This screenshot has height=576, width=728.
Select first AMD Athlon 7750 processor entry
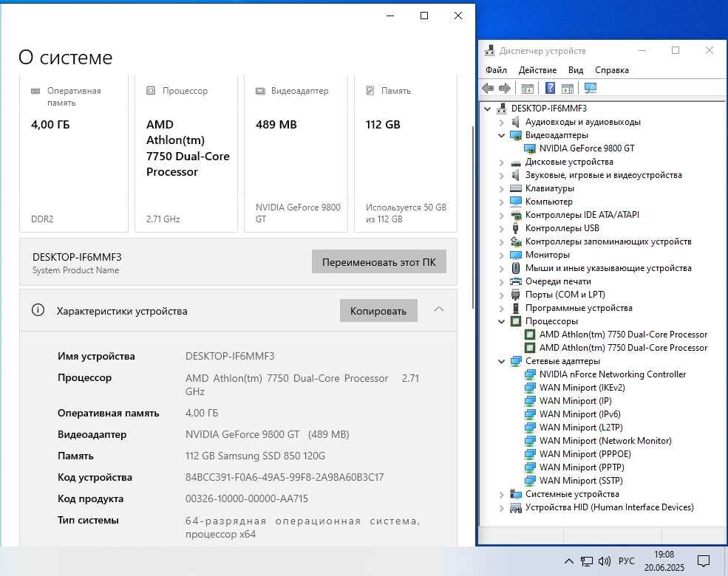pyautogui.click(x=623, y=335)
